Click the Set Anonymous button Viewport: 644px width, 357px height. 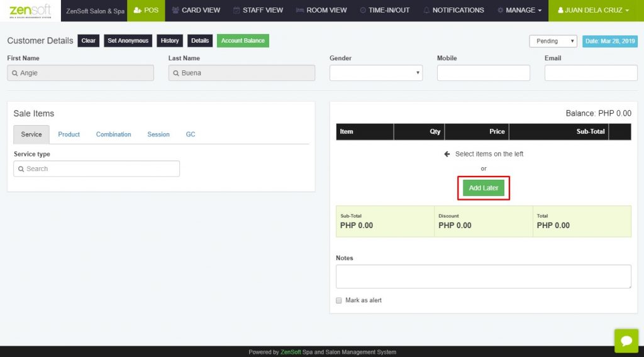[x=128, y=41]
